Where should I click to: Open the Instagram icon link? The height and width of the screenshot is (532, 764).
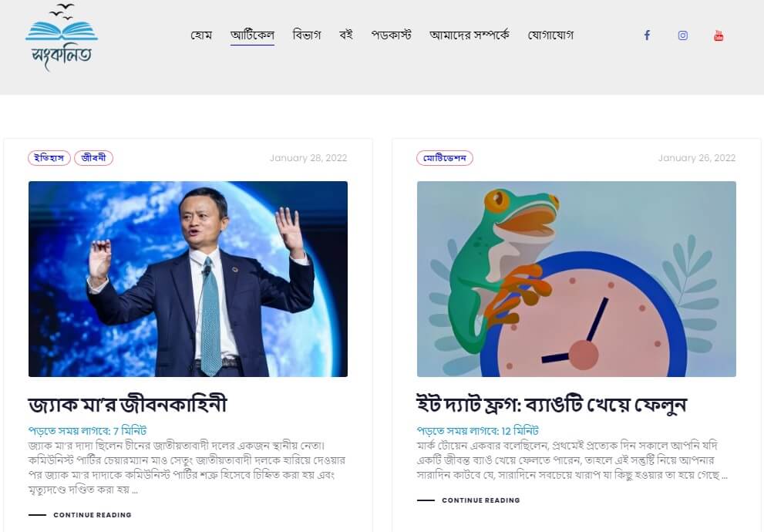682,35
